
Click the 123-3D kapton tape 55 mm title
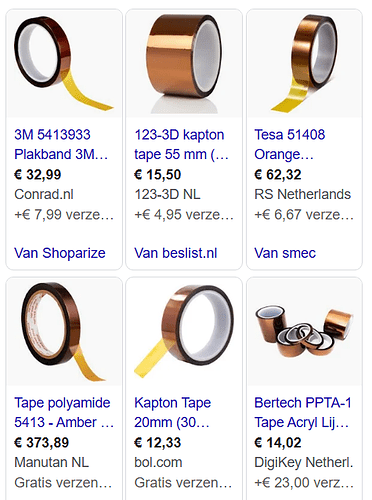tap(181, 144)
